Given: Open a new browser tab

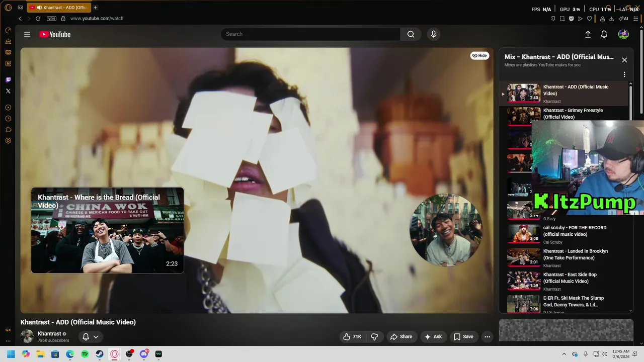Looking at the screenshot, I should point(95,8).
